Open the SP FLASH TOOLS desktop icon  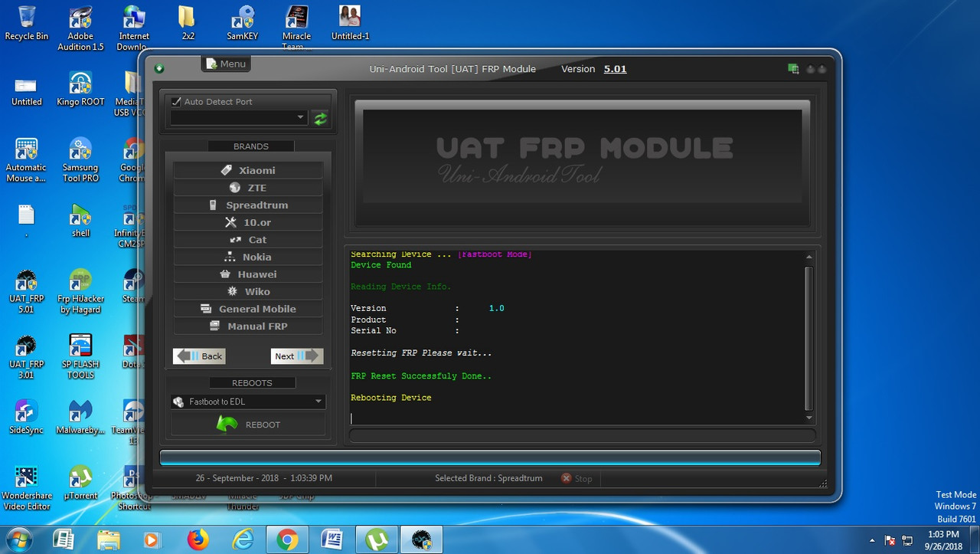pos(80,358)
